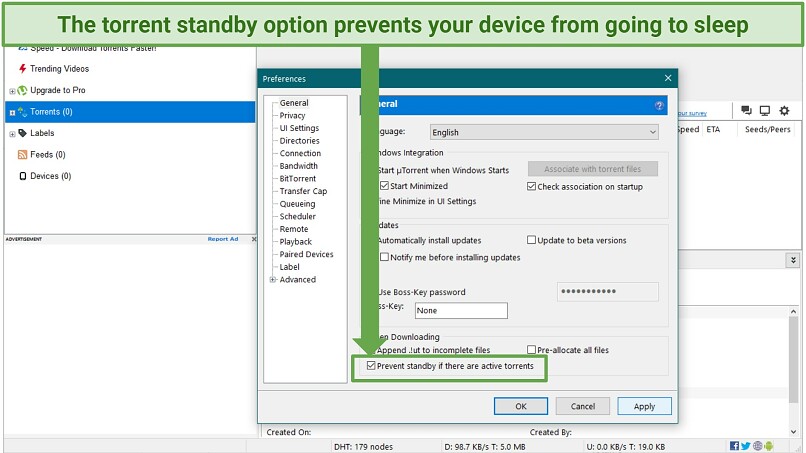Click Cancel in Preferences dialog
Screen dimensions: 806x453
pos(582,406)
